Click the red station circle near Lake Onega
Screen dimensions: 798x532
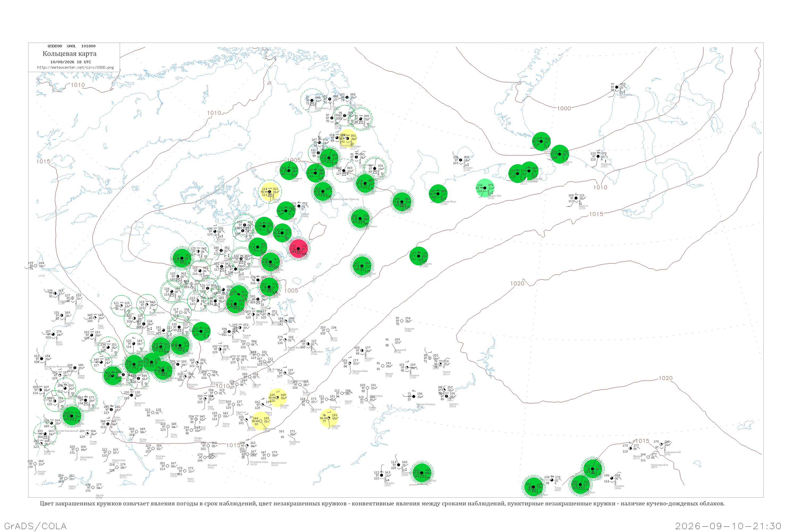pos(298,249)
